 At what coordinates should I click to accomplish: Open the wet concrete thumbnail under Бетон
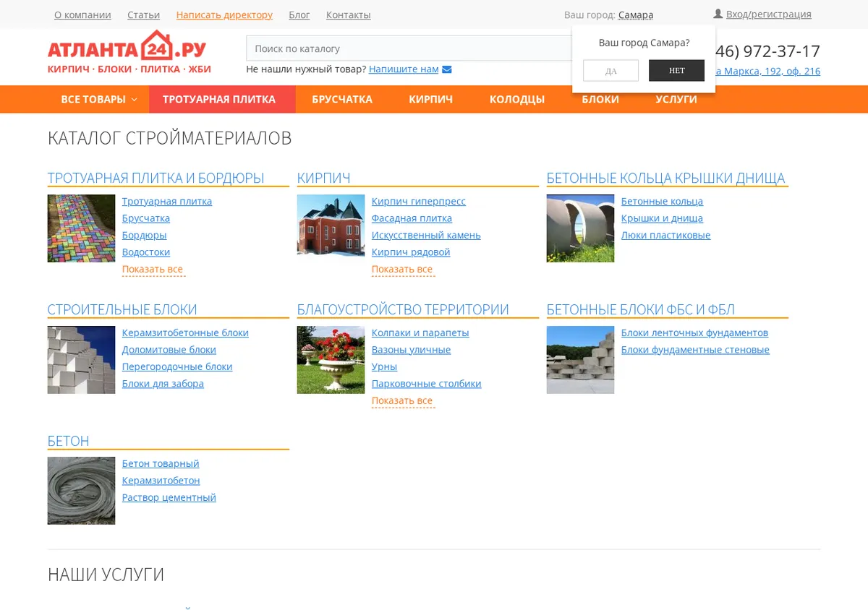[81, 491]
